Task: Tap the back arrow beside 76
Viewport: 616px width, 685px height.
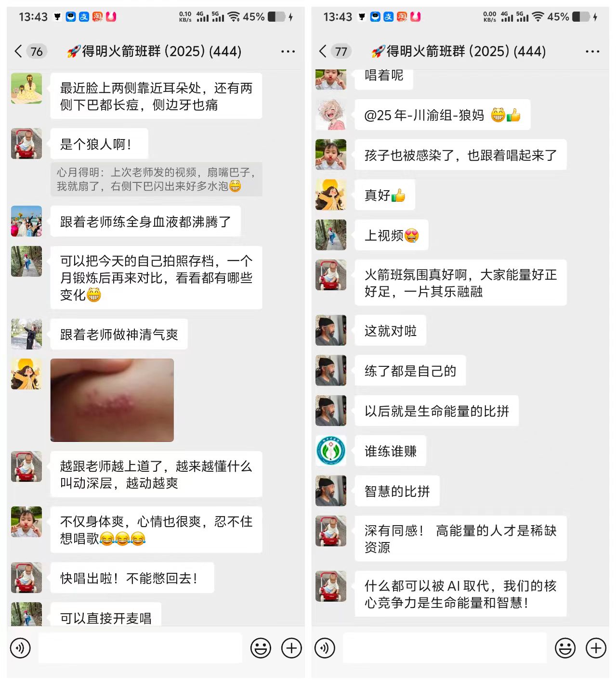Action: point(18,52)
